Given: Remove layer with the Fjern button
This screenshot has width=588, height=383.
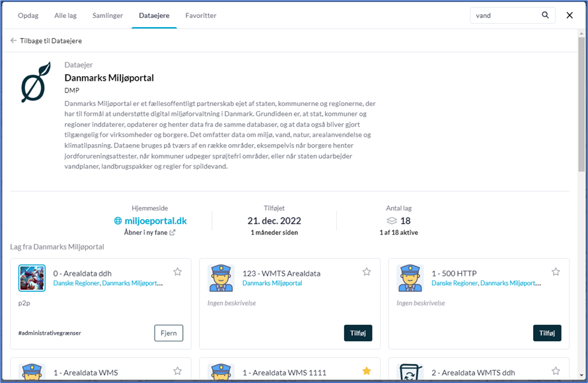Looking at the screenshot, I should (168, 333).
